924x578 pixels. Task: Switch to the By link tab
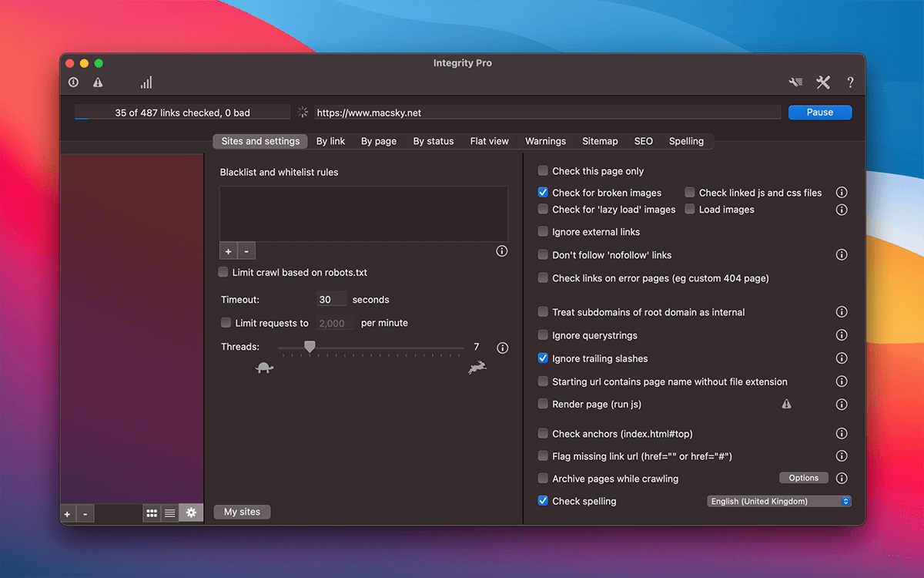pyautogui.click(x=331, y=141)
